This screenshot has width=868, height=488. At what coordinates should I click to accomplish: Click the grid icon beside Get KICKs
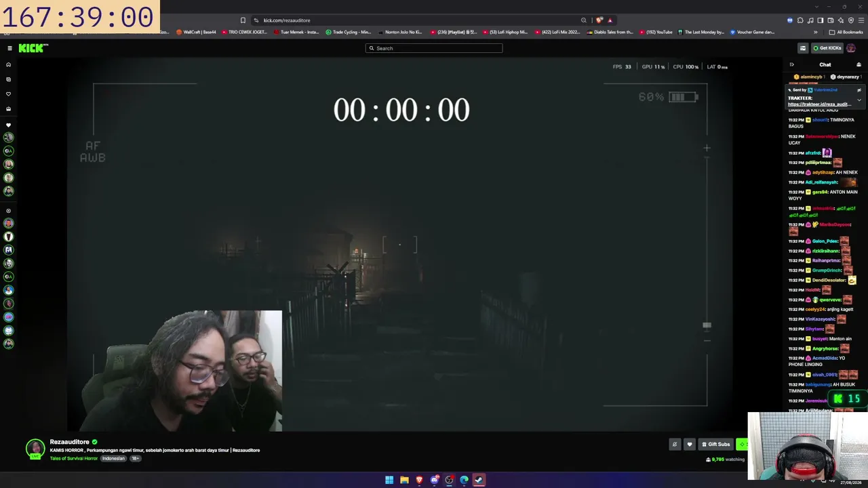[x=803, y=48]
